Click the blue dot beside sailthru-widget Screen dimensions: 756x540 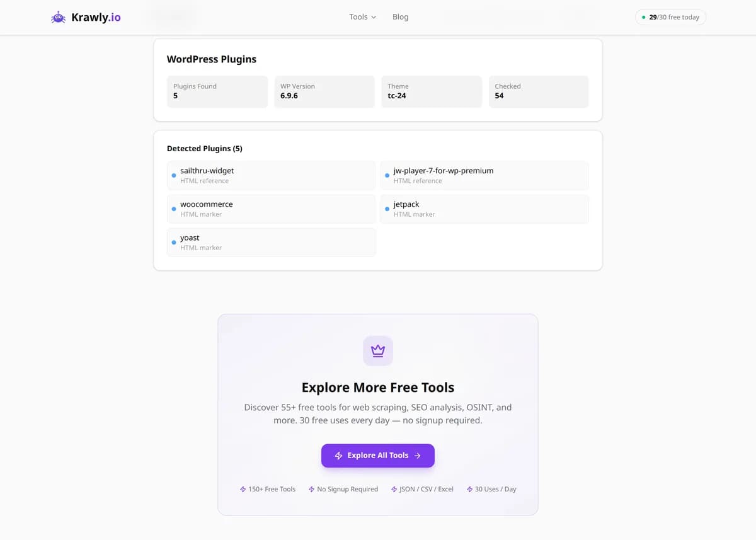(174, 175)
